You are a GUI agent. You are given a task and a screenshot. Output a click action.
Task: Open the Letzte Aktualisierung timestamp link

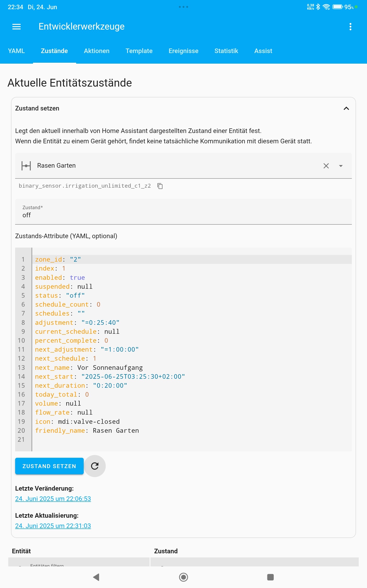click(53, 526)
